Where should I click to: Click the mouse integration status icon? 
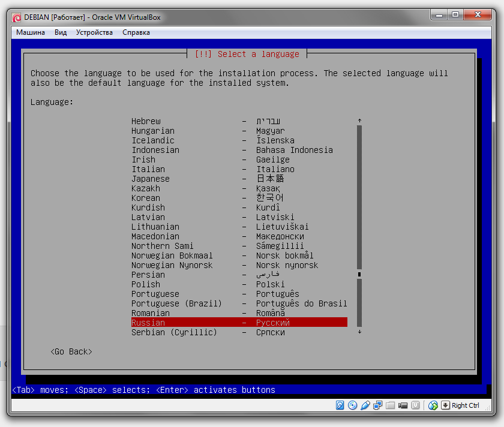(433, 405)
